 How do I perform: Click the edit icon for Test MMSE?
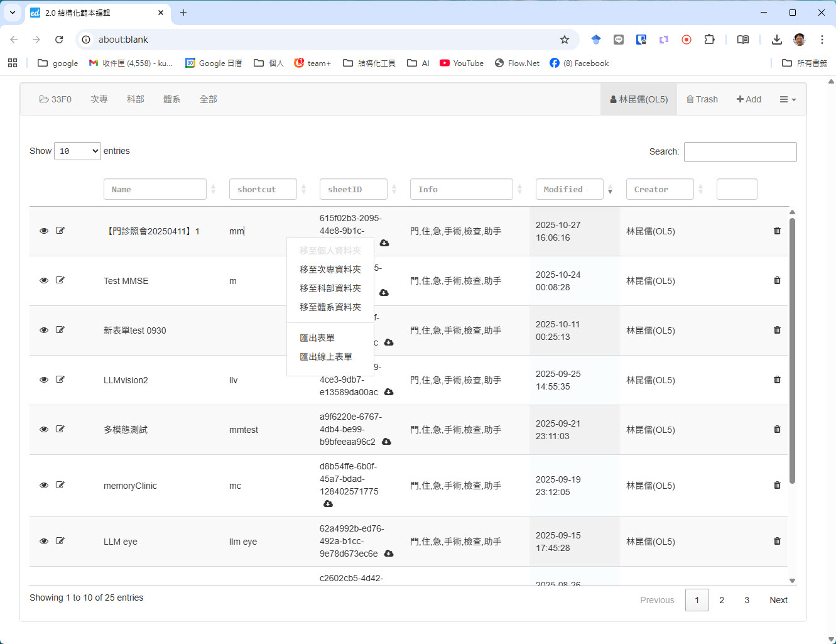click(60, 280)
